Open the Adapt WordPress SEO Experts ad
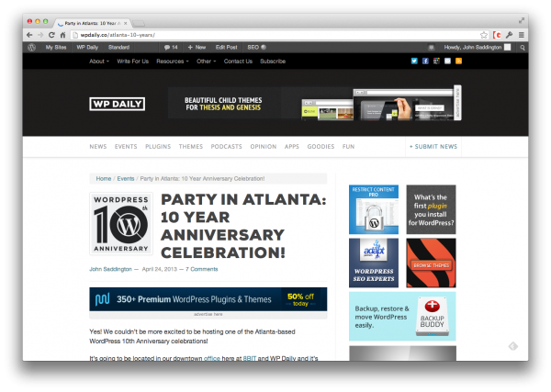The image size is (551, 392). coord(374,263)
